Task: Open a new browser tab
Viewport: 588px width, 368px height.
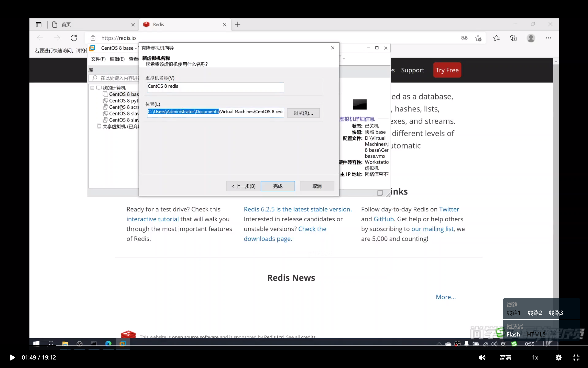Action: click(238, 24)
